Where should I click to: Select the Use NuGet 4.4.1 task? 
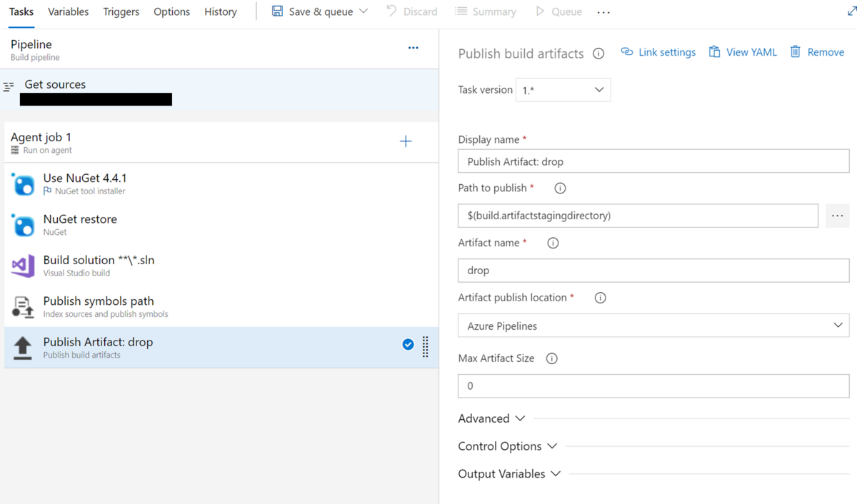click(x=221, y=183)
